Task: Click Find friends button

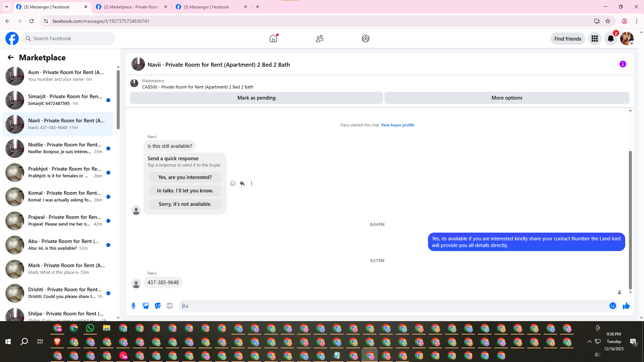Action: 568,39
